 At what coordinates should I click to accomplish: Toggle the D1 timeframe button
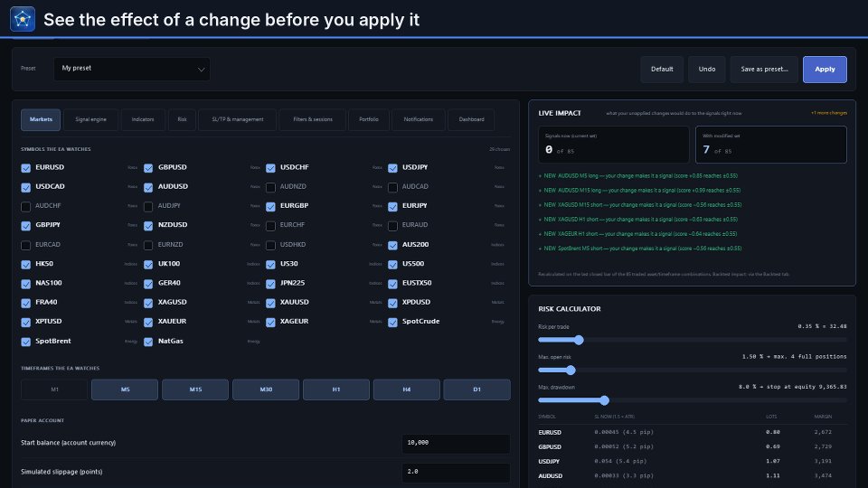click(x=476, y=389)
